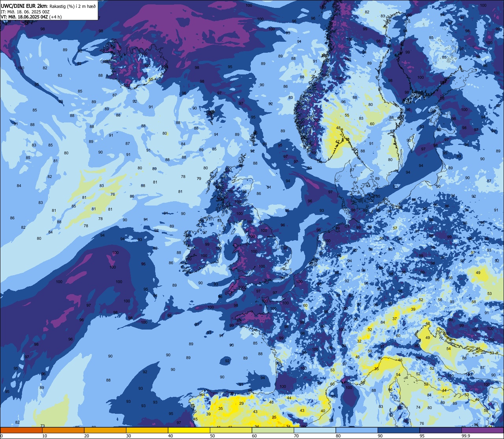Viewport: 504px width, 439px height.
Task: Click the sky blue 80–90% legend swatch
Action: [357, 430]
